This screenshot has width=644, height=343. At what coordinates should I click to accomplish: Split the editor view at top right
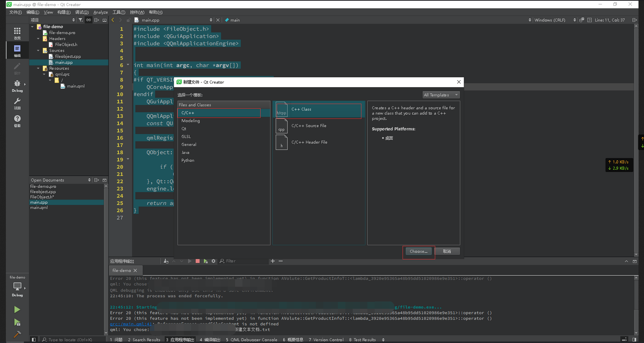coord(634,20)
